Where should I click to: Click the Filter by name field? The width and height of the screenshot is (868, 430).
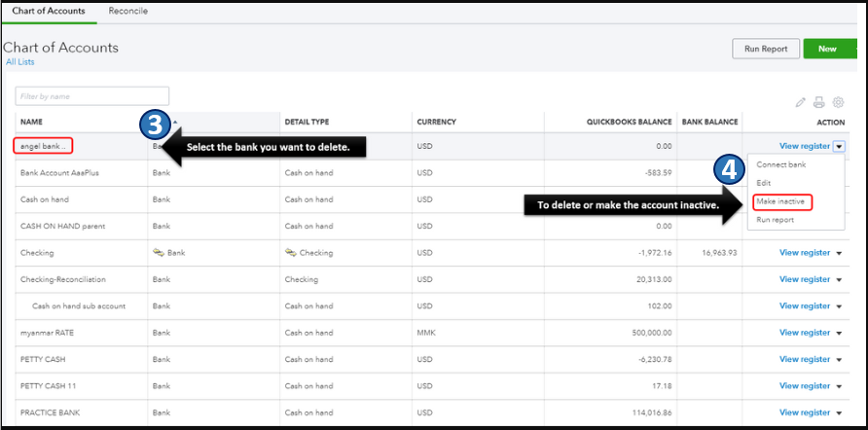point(92,96)
